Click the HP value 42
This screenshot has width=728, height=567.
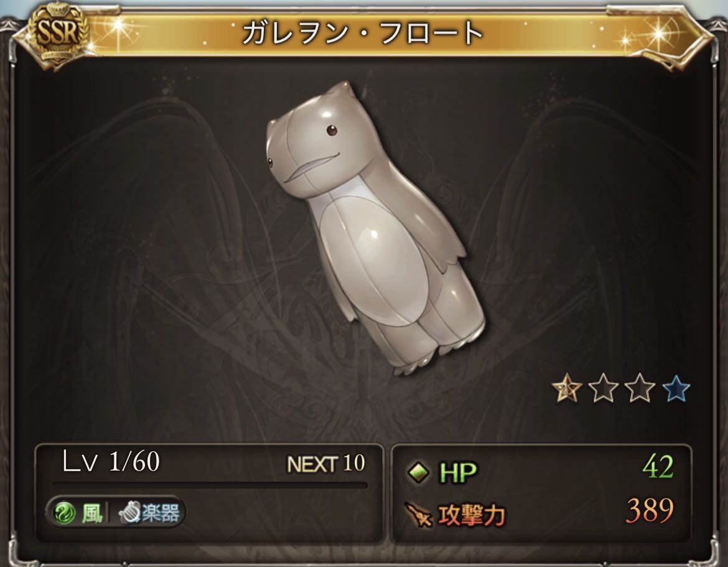pos(658,467)
